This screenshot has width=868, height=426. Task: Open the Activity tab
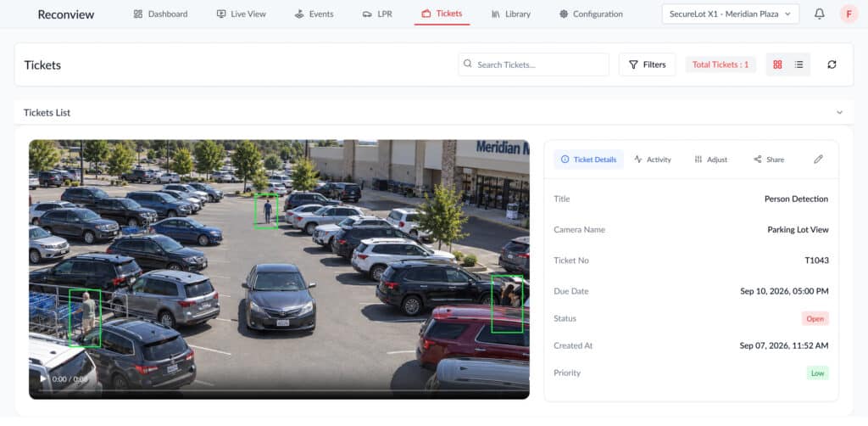click(x=652, y=159)
